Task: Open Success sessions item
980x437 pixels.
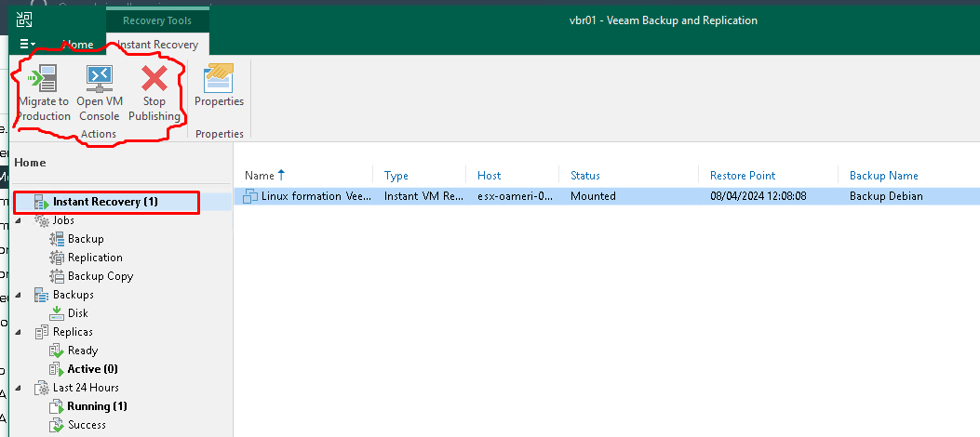Action: (x=87, y=425)
